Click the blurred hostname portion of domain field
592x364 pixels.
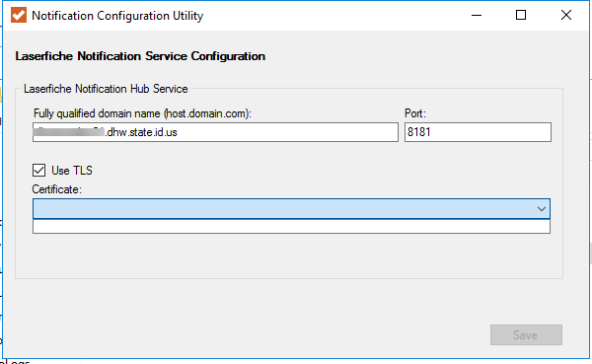(x=69, y=132)
